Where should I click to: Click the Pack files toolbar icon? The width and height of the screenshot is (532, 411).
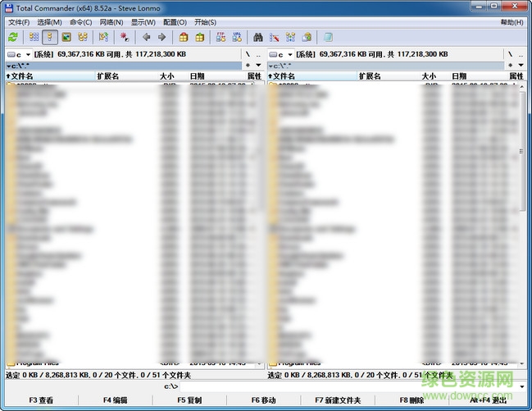pos(184,37)
